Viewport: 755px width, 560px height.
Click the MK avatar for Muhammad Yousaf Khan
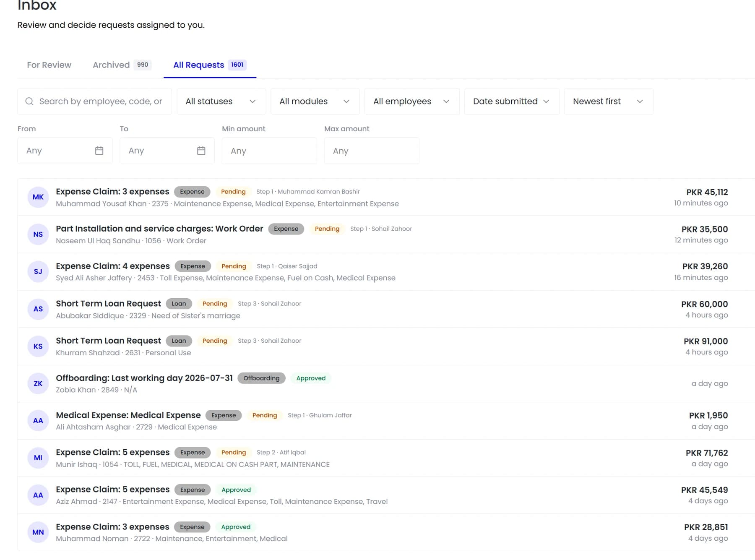coord(38,197)
